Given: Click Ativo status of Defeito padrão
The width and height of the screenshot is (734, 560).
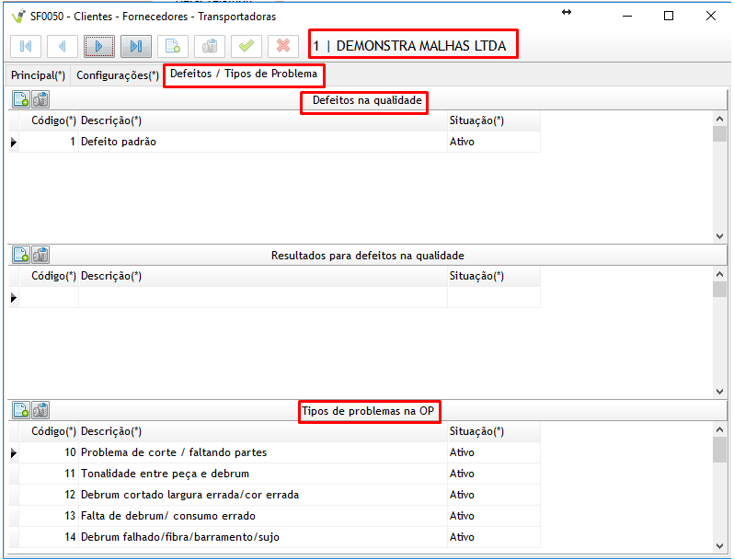Looking at the screenshot, I should [493, 142].
